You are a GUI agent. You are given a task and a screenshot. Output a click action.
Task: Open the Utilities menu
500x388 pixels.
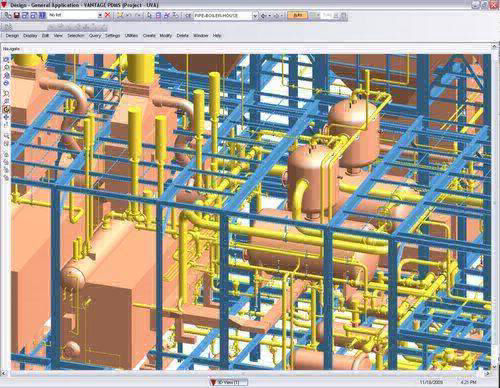131,36
